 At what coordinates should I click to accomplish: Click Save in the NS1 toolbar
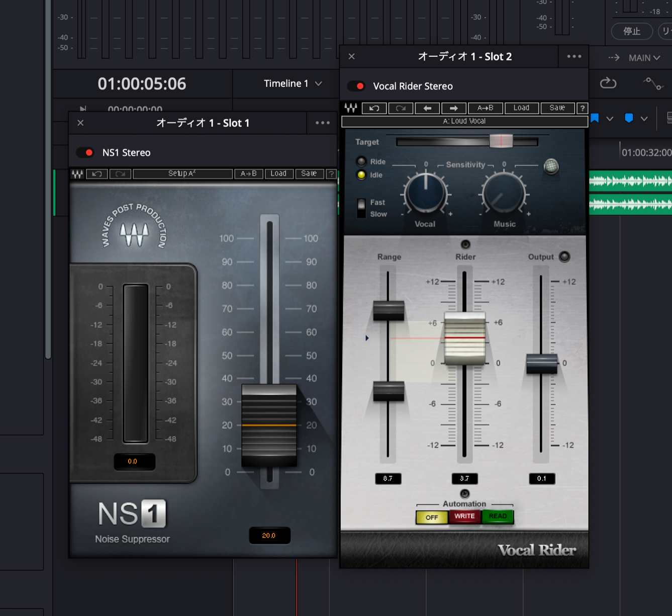(x=309, y=174)
